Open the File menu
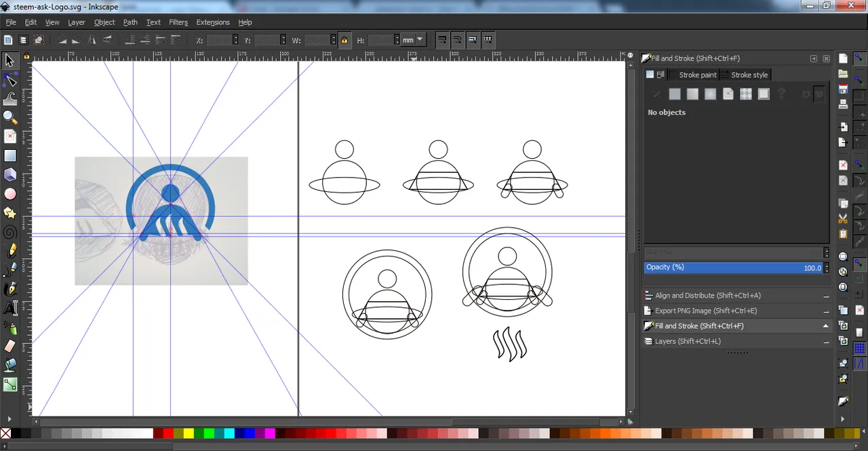This screenshot has width=868, height=451. [x=11, y=22]
